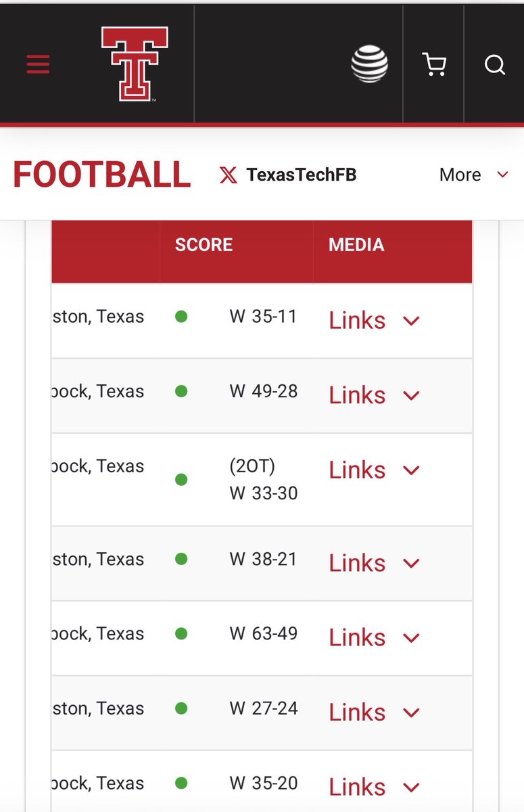524x812 pixels.
Task: Click green dot for the 2OT game
Action: [x=181, y=479]
